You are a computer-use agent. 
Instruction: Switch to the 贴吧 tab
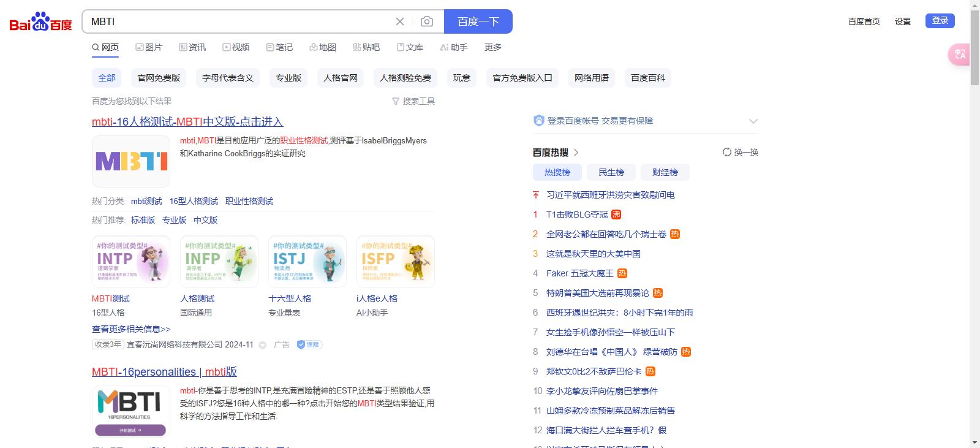coord(366,47)
